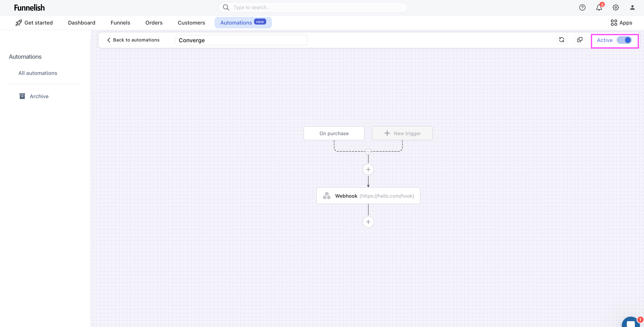Viewport: 644px width, 327px height.
Task: Toggle the Active automation switch
Action: point(624,40)
